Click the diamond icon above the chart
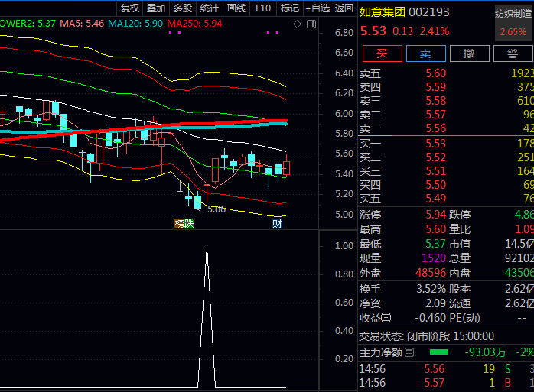 (297, 24)
